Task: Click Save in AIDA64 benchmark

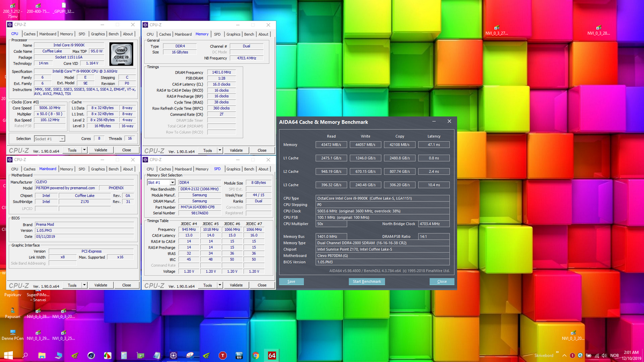Action: [x=291, y=281]
